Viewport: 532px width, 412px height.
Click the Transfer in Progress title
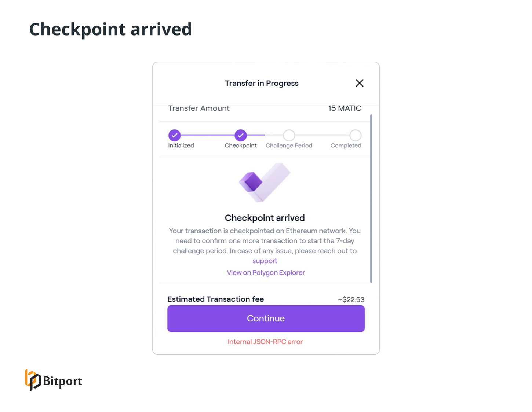pyautogui.click(x=262, y=83)
